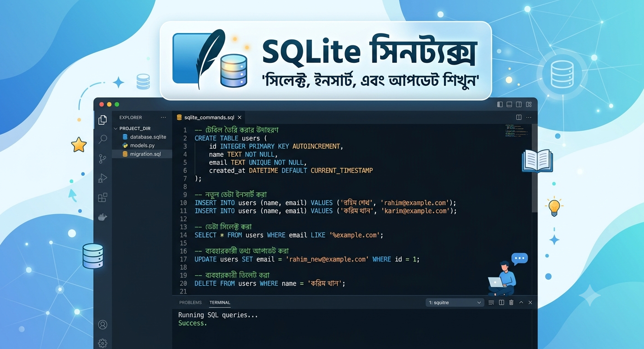Click 'Running SQL queries...' terminal output

(x=218, y=315)
